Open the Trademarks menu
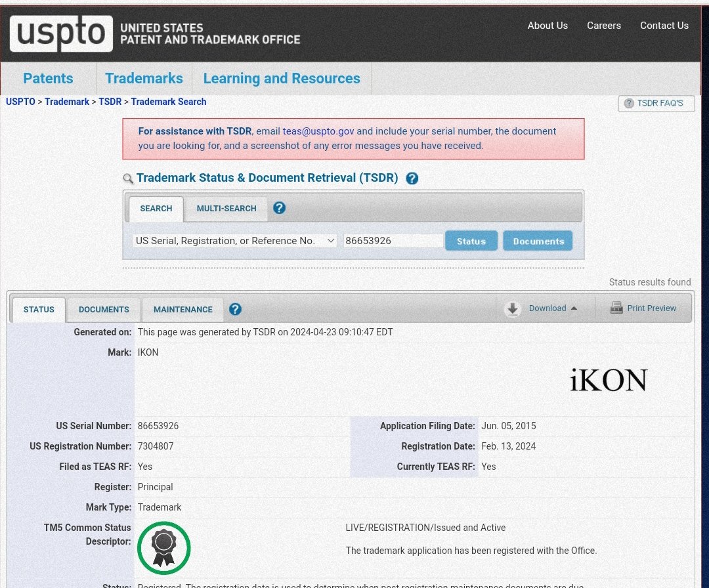Screen dimensions: 709x588 coord(144,78)
